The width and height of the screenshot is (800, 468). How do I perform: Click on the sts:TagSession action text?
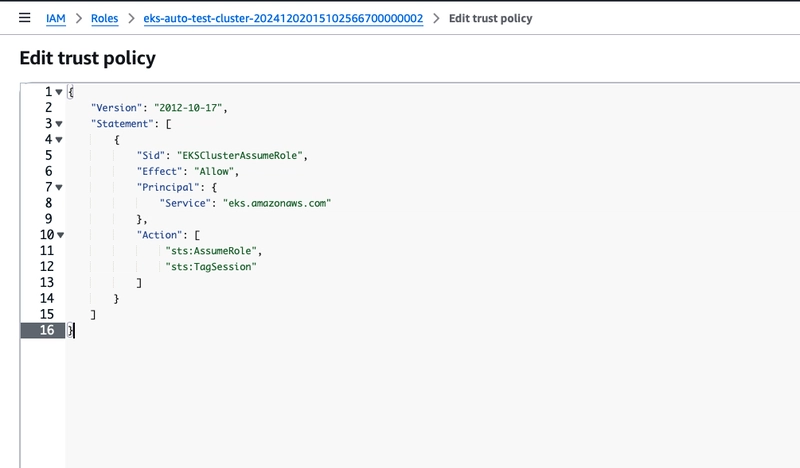click(212, 267)
